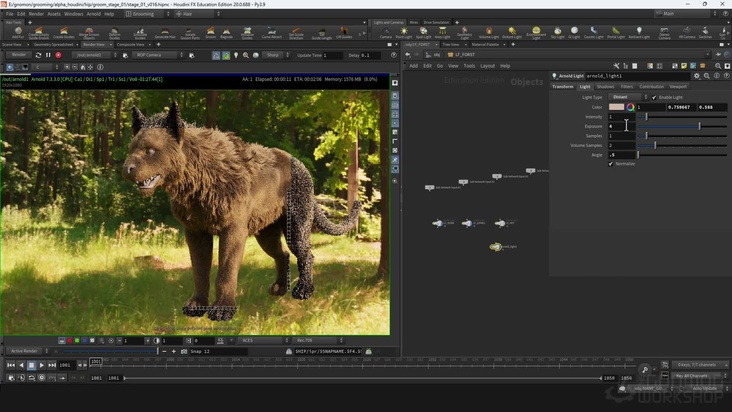Screen dimensions: 732x412
Task: Open the /out/arnold1 ROP selector dropdown
Action: [x=96, y=55]
